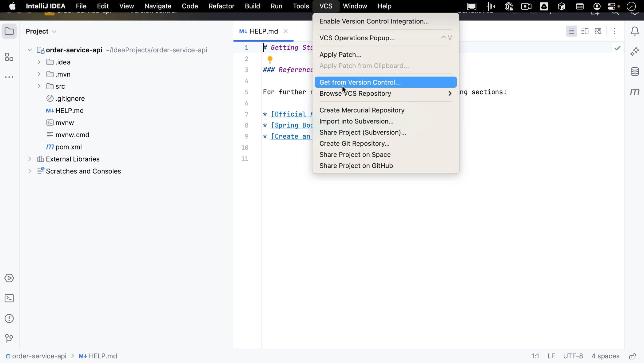Open the Maven tool window

pyautogui.click(x=634, y=91)
